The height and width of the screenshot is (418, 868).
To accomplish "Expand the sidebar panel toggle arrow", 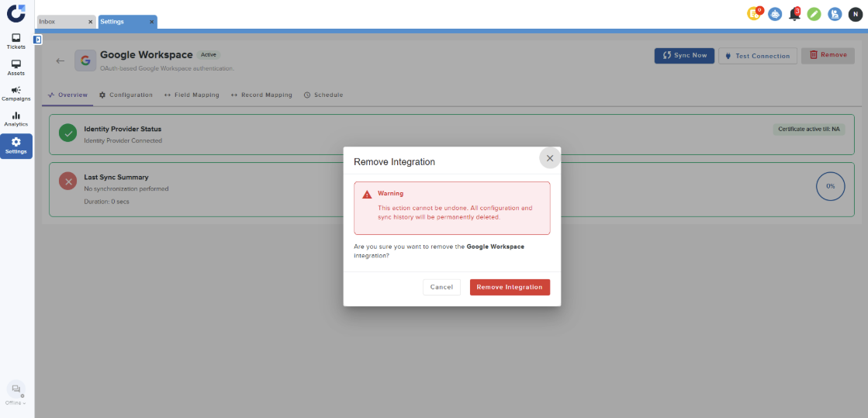I will 38,40.
